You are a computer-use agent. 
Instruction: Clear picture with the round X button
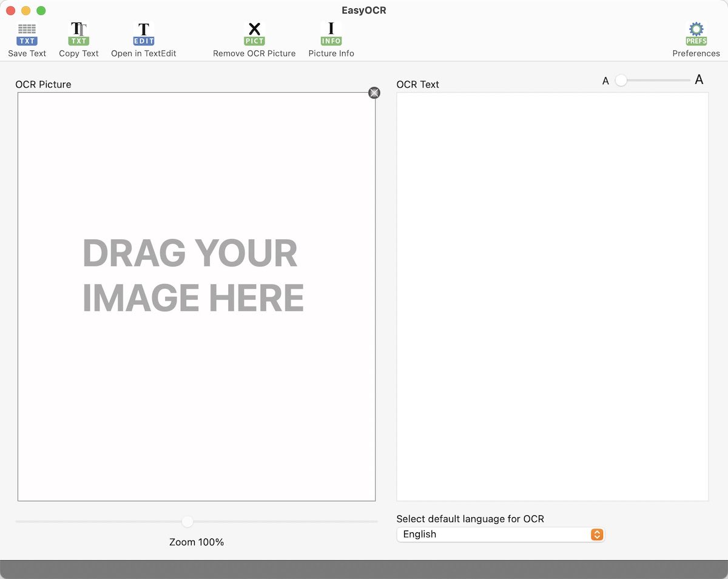pyautogui.click(x=374, y=93)
